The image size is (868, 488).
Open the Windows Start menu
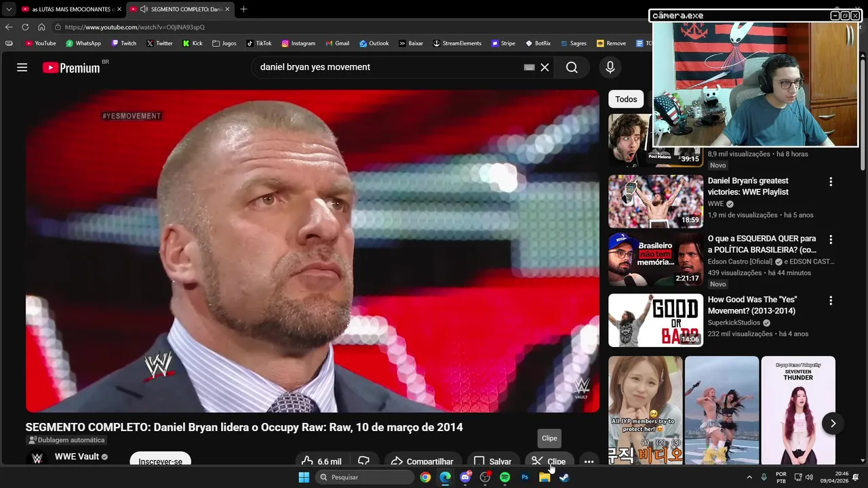[x=304, y=477]
